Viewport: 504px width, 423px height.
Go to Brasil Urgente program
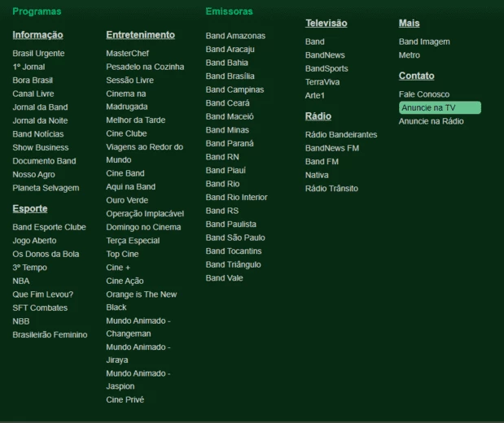pos(38,54)
